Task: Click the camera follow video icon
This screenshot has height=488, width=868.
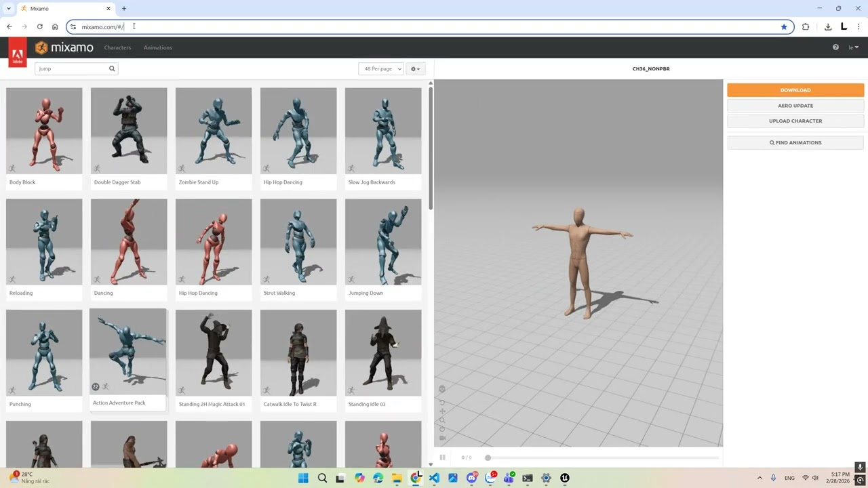Action: click(442, 438)
